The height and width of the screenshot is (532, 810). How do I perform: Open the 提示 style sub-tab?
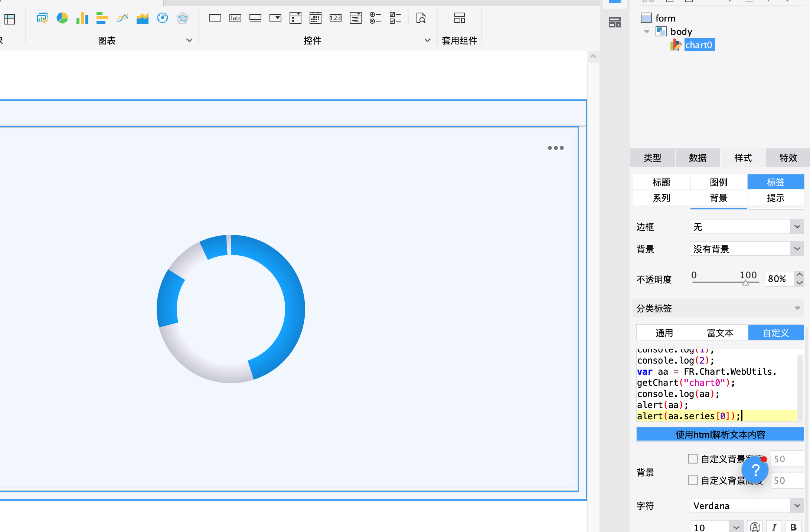776,198
